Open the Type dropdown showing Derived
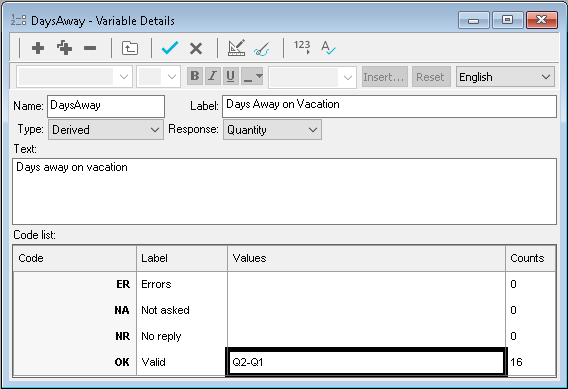Image resolution: width=568 pixels, height=389 pixels. point(106,130)
